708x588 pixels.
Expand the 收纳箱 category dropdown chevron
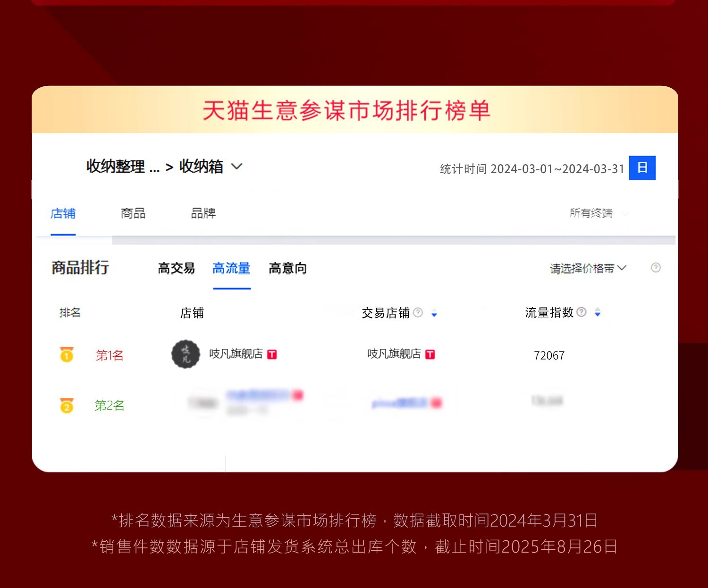pos(236,166)
